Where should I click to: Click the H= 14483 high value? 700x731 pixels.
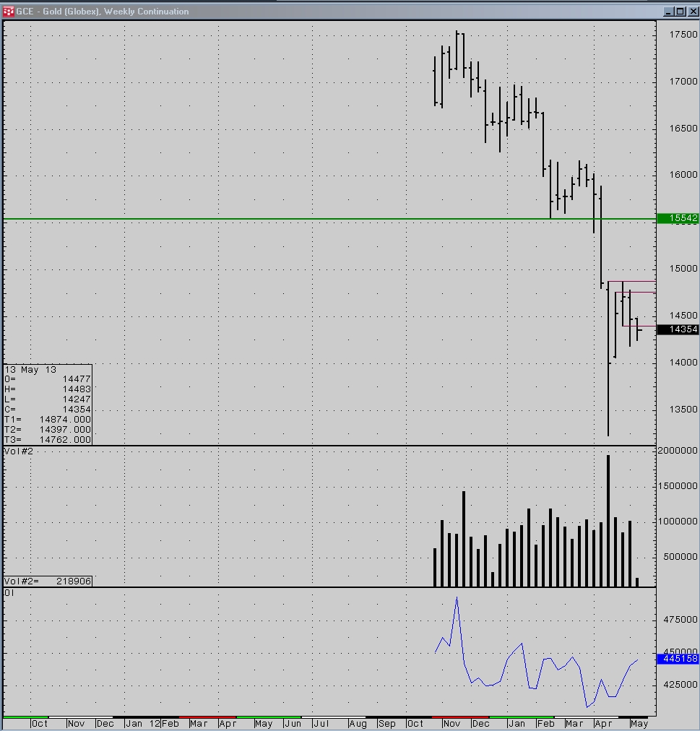[x=48, y=389]
